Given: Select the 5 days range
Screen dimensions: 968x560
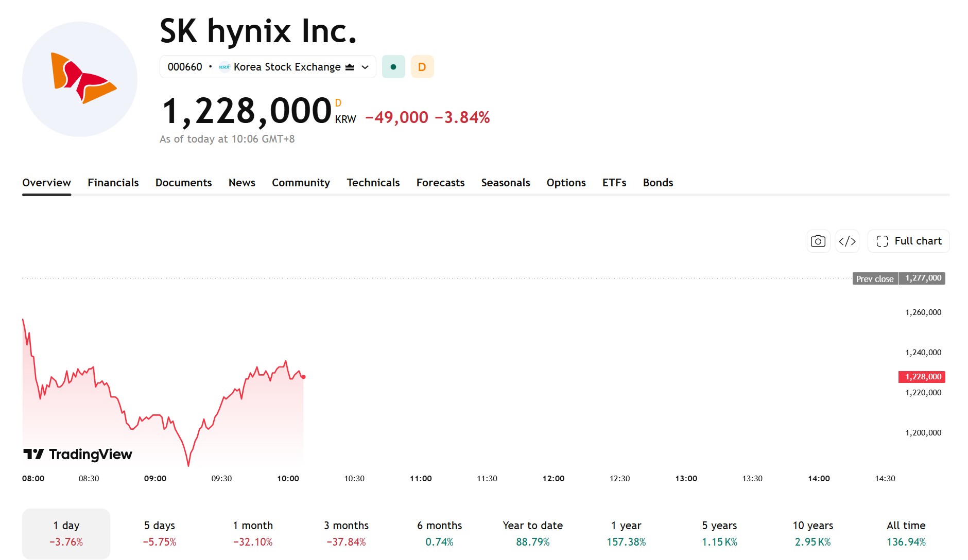Looking at the screenshot, I should coord(160,533).
